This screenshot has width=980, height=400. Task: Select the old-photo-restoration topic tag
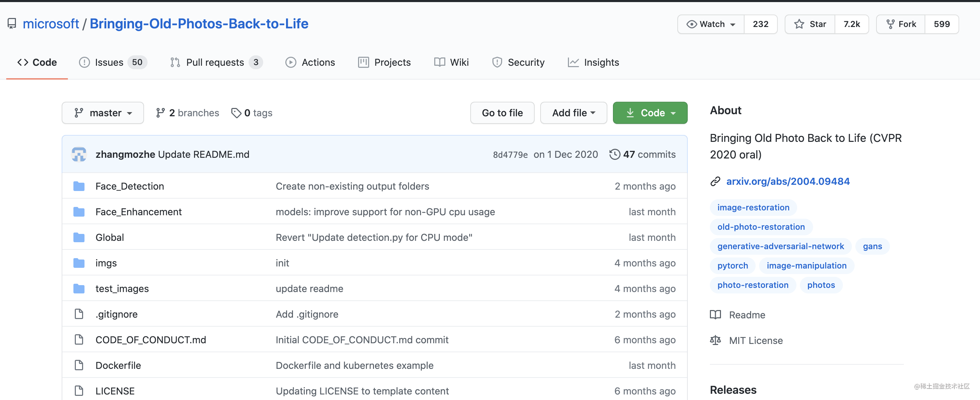pyautogui.click(x=761, y=227)
